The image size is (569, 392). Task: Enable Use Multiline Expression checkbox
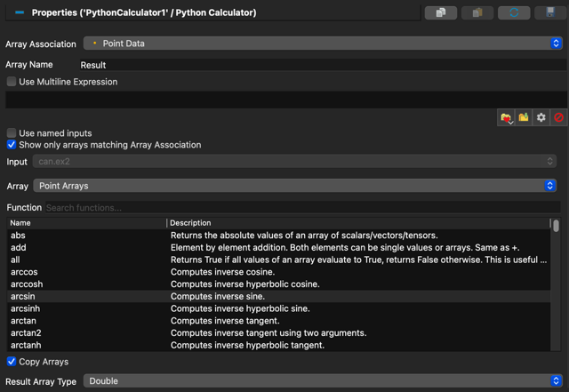click(12, 82)
